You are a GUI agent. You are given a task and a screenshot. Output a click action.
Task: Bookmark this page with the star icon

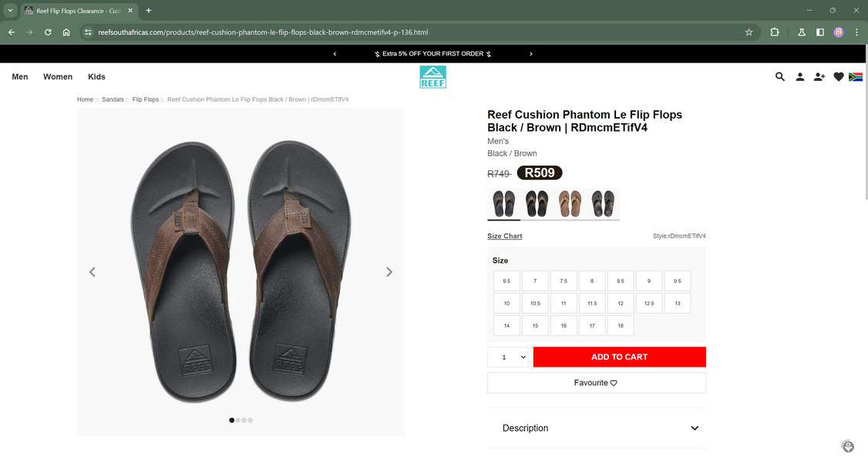click(749, 32)
